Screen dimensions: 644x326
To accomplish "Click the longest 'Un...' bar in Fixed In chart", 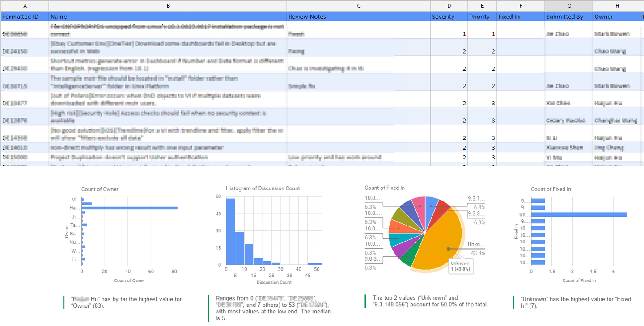I will coord(579,214).
